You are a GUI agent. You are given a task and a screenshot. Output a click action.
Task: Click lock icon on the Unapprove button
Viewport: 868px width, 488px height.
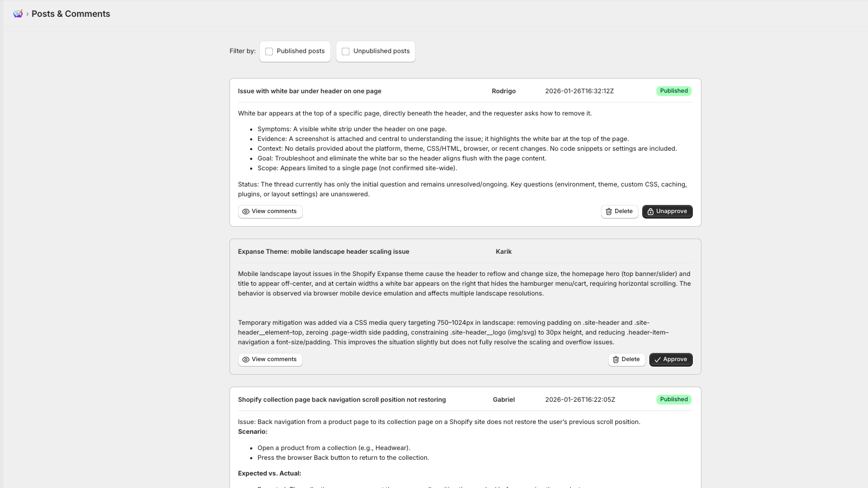point(650,211)
